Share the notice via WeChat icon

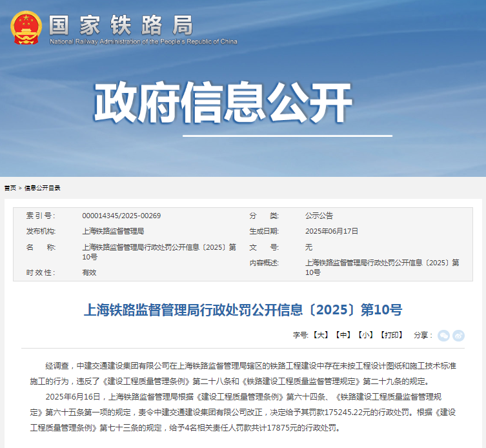[443, 335]
